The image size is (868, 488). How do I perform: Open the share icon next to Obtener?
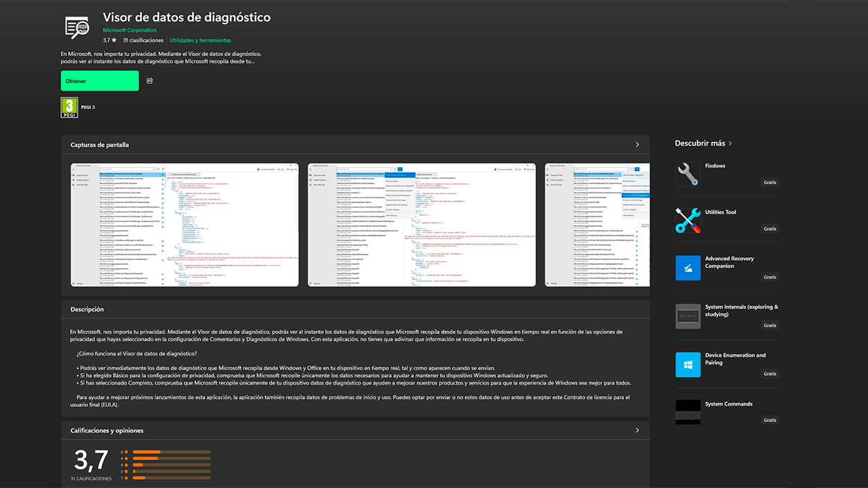click(x=149, y=80)
